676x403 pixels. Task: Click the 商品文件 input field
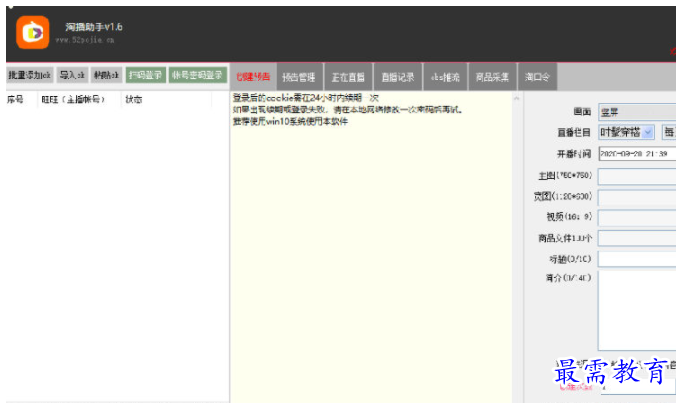637,238
